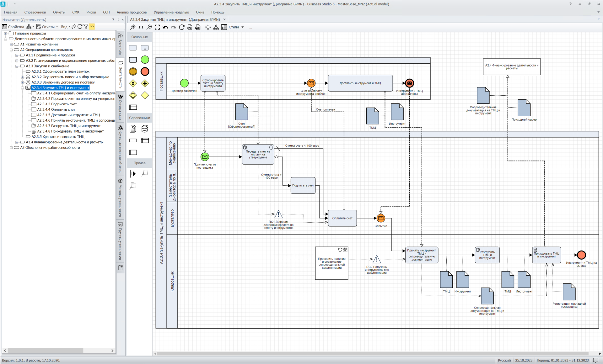Select A2.3.4.4 Оплатить счет tree item
Image resolution: width=603 pixels, height=364 pixels.
pos(56,110)
